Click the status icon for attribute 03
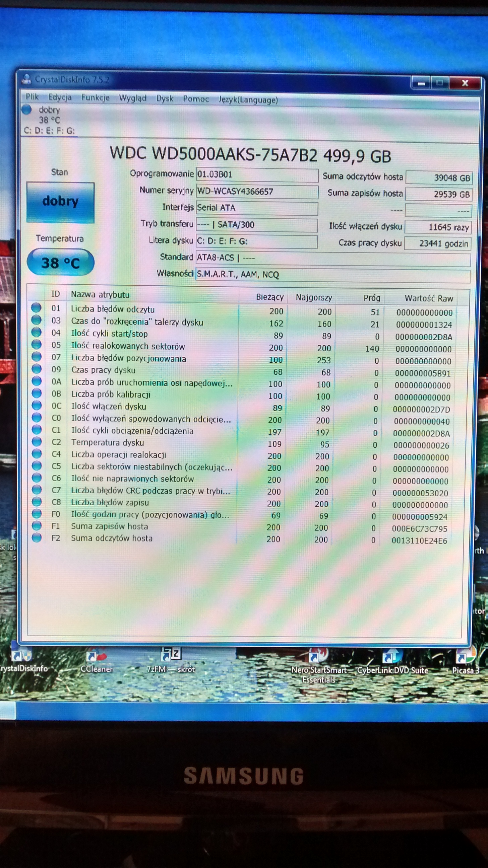The image size is (488, 868). coord(37,320)
